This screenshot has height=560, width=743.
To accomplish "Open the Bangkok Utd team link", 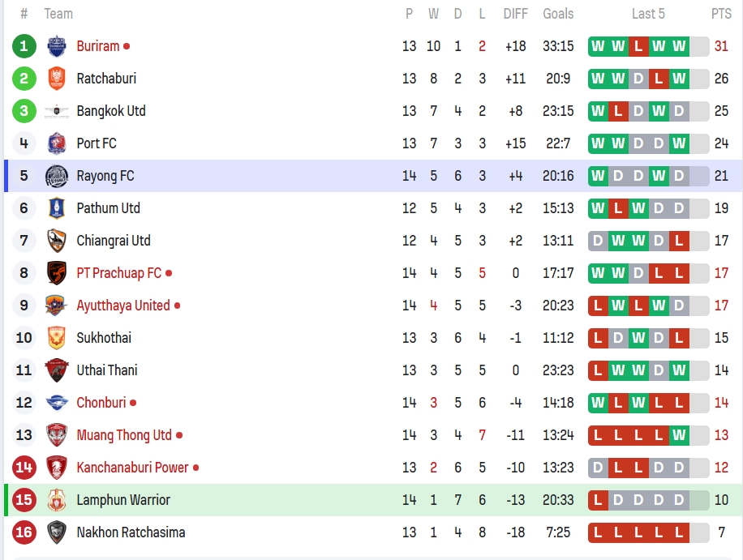I will pyautogui.click(x=111, y=111).
